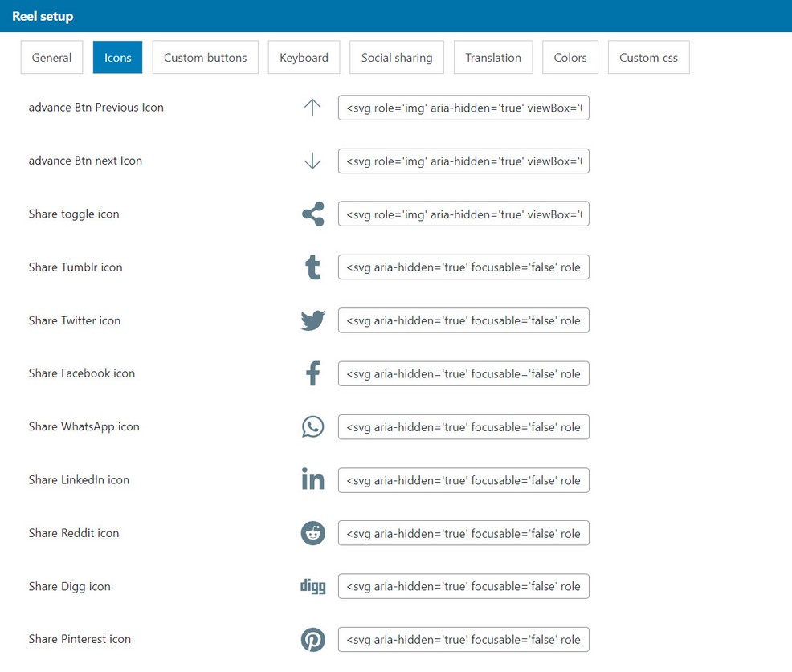Click the Facebook icon preview
Image resolution: width=792 pixels, height=672 pixels.
pos(312,373)
